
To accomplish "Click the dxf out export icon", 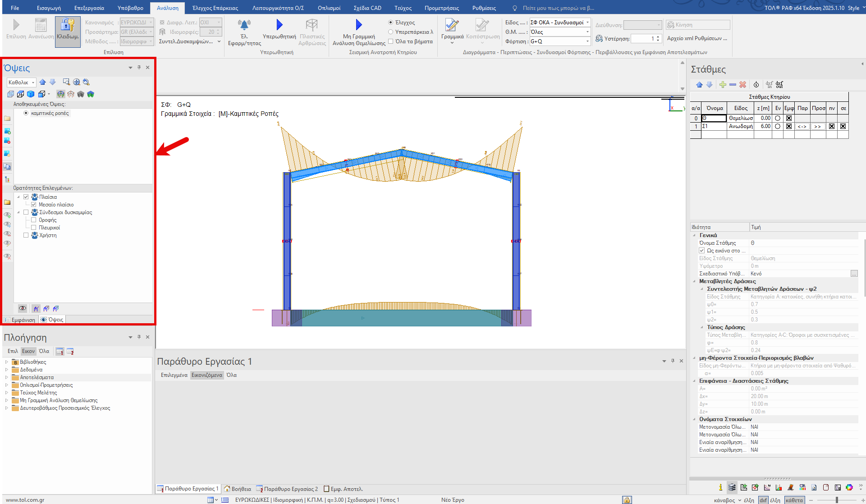I will click(x=779, y=85).
